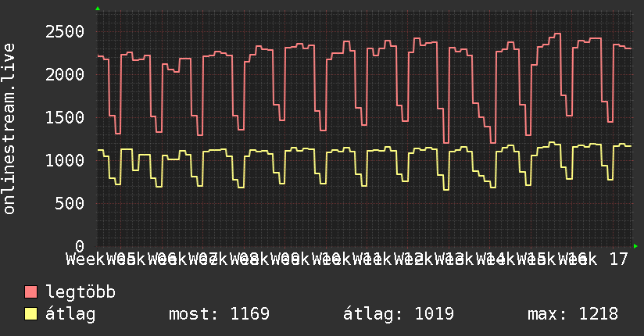
Task: Click the yellow line's right end near week 17
Action: pyautogui.click(x=630, y=146)
